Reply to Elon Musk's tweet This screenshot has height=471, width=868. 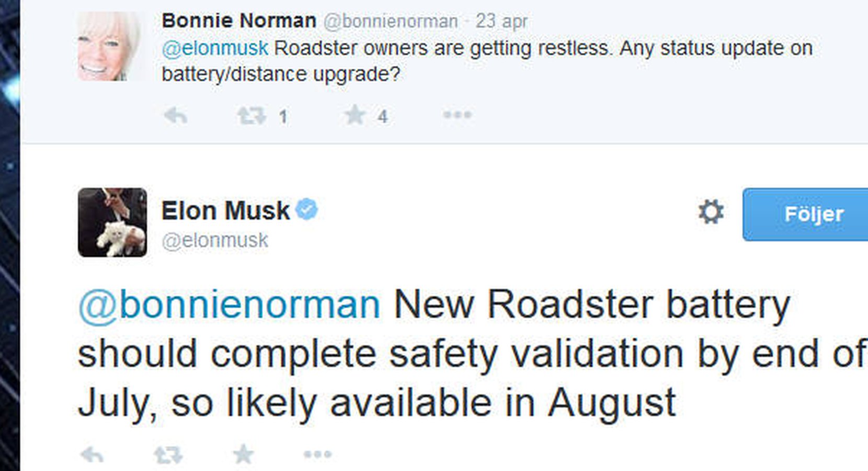coord(92,454)
